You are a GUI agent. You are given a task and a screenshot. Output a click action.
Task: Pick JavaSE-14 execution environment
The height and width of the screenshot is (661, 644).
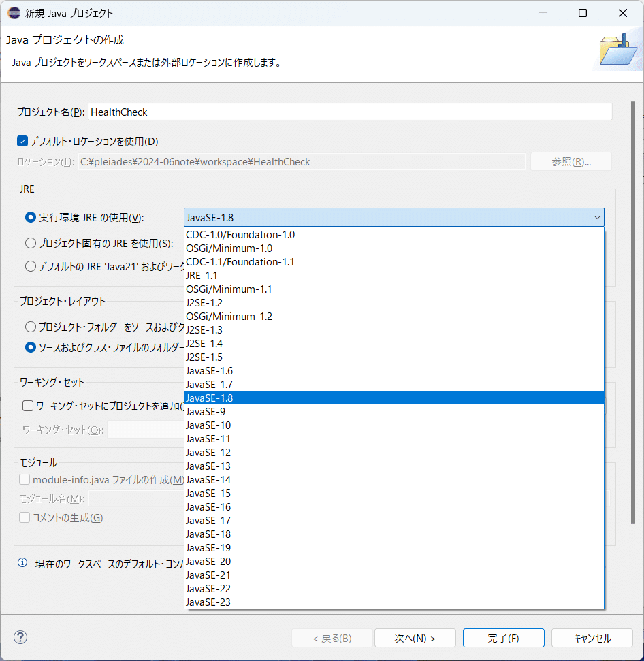[x=393, y=480]
